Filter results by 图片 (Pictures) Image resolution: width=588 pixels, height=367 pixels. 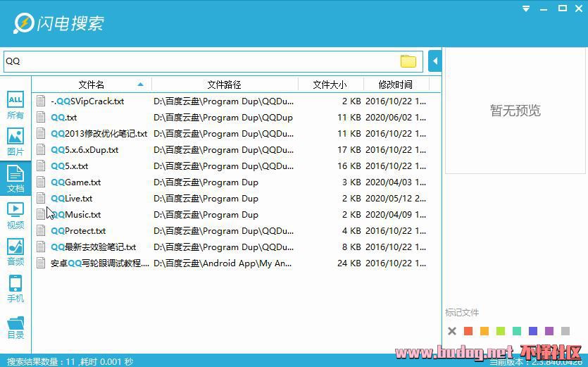(x=15, y=142)
